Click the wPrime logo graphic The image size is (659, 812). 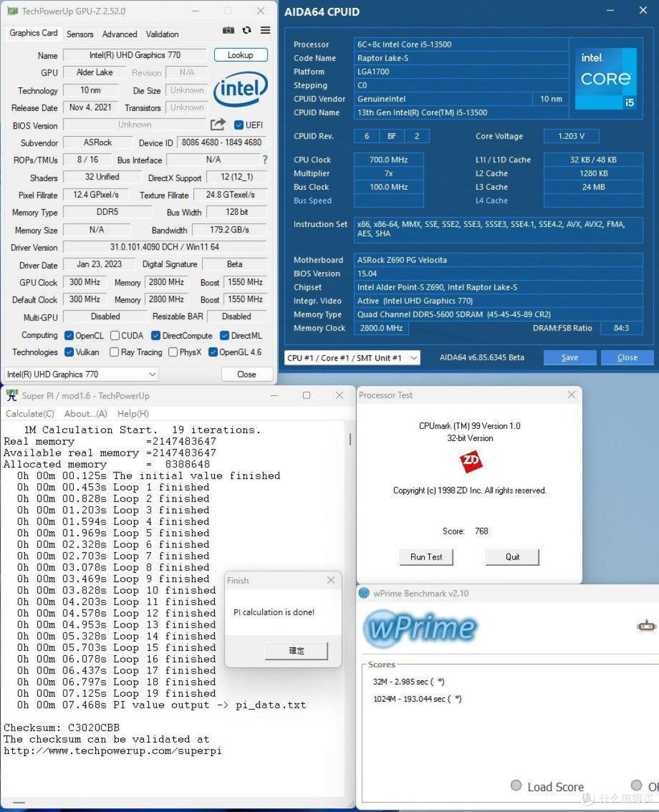pos(420,628)
